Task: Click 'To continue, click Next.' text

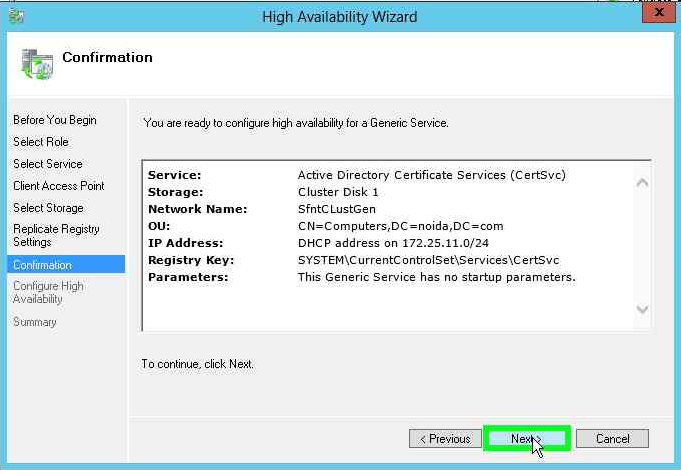Action: (197, 364)
